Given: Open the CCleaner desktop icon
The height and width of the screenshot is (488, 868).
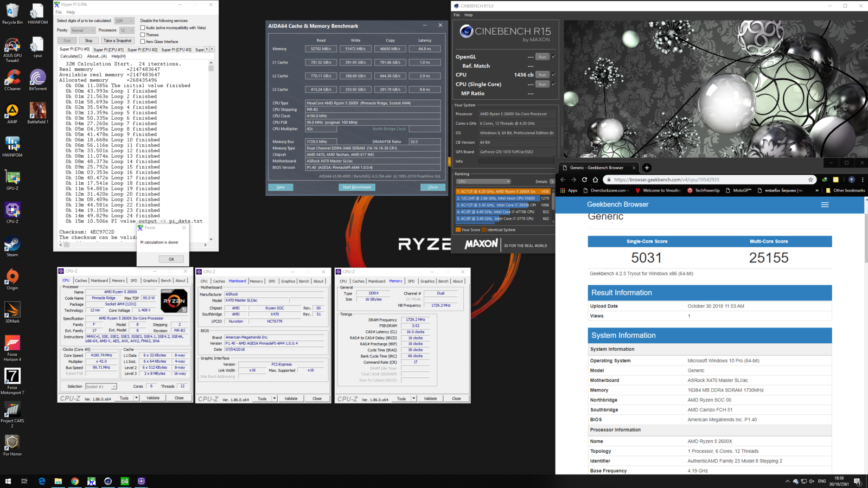Looking at the screenshot, I should (12, 80).
